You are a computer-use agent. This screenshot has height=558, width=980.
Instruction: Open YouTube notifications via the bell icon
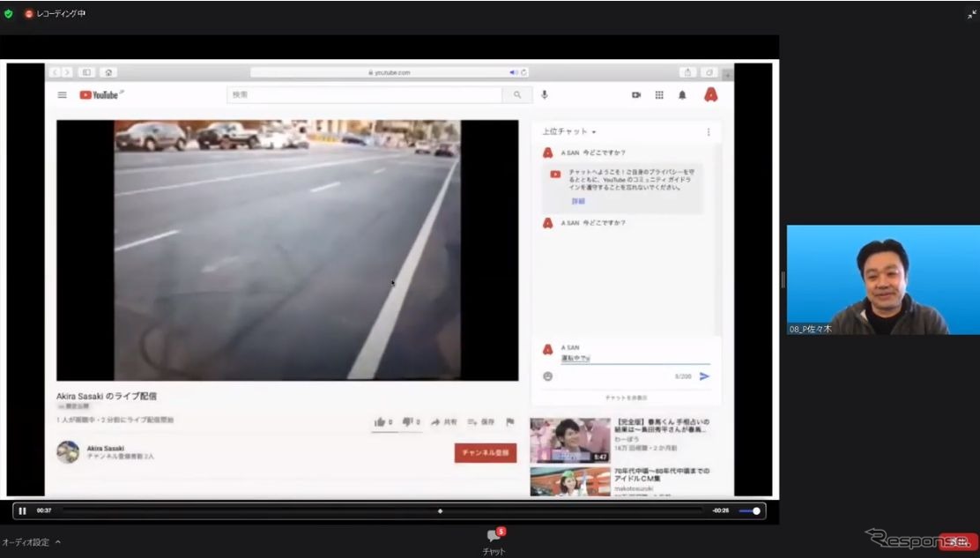682,94
